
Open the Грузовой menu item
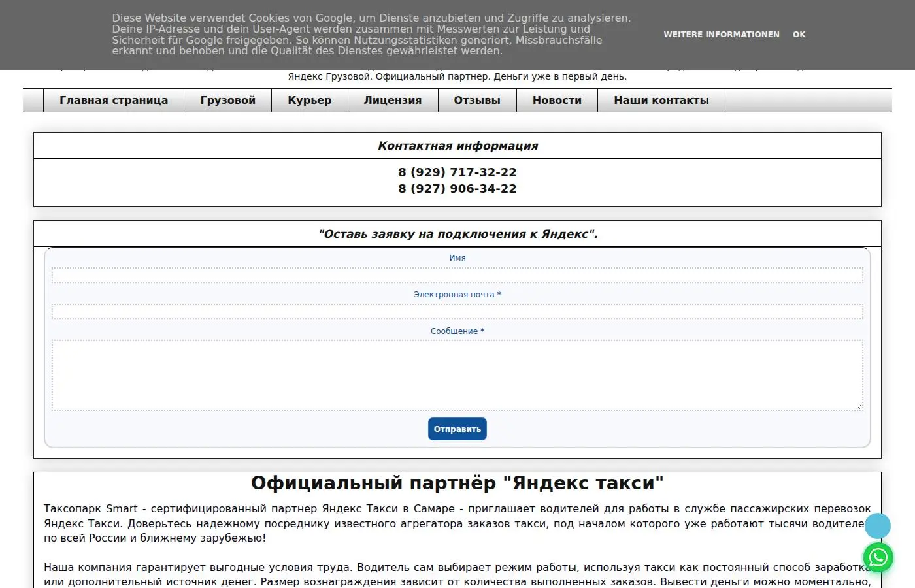[x=228, y=101]
